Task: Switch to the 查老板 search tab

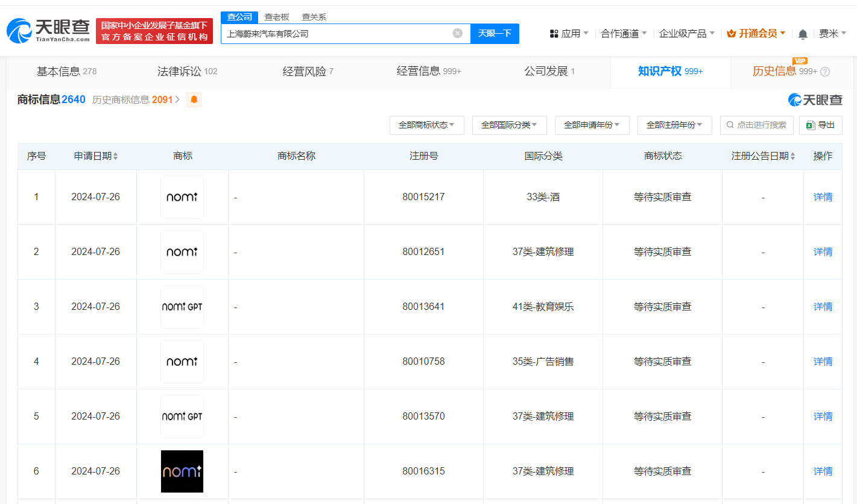Action: coord(277,17)
